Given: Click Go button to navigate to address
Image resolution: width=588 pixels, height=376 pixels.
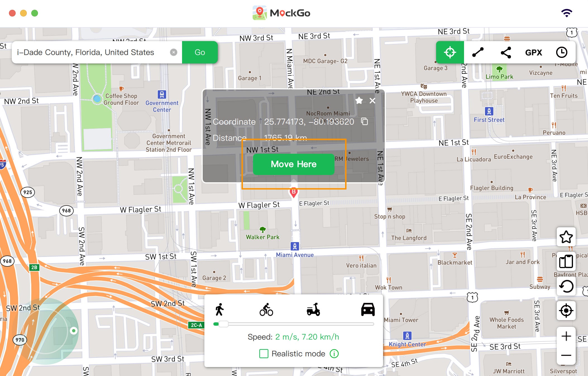Looking at the screenshot, I should pyautogui.click(x=200, y=52).
